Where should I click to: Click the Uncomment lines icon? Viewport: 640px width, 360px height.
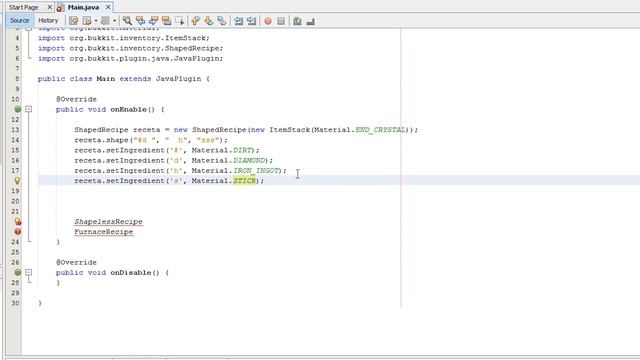[x=311, y=21]
